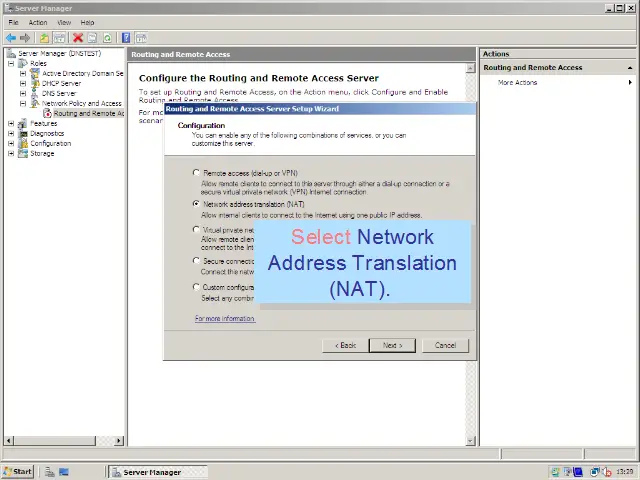
Task: Expand the Configuration node
Action: click(x=11, y=143)
